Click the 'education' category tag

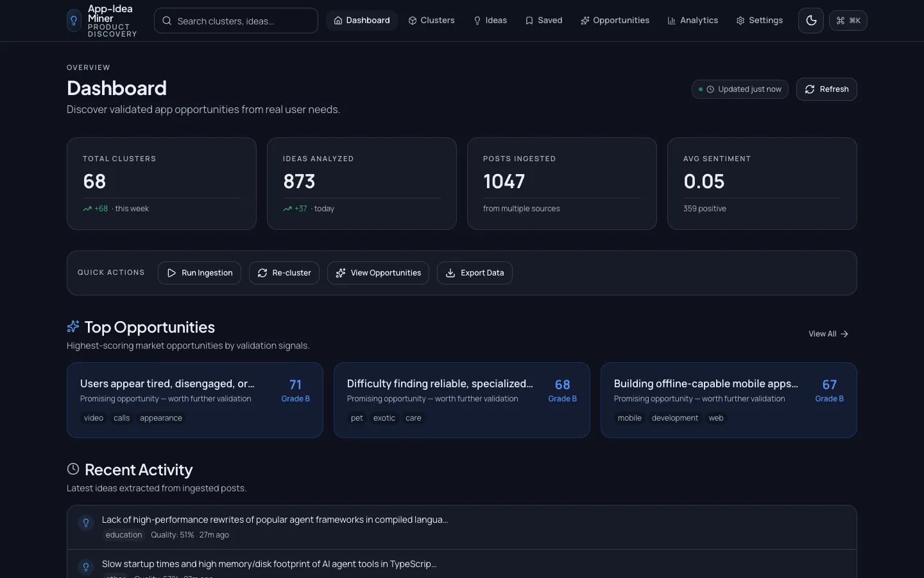tap(124, 535)
